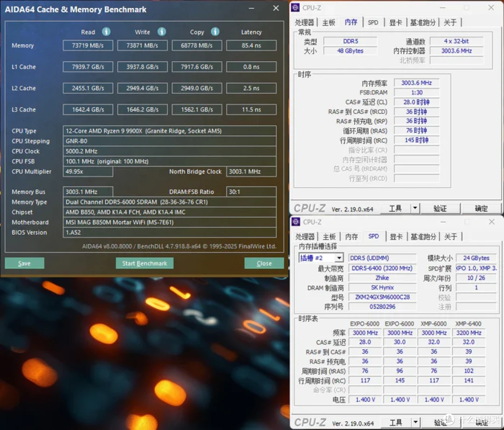Click 通道数 value 4 x 32-bit

click(x=456, y=41)
